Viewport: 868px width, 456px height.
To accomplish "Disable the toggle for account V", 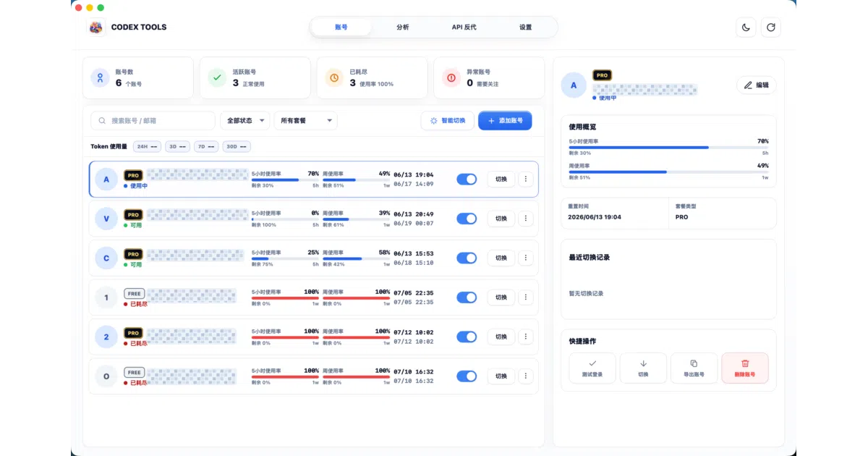I will pos(467,219).
